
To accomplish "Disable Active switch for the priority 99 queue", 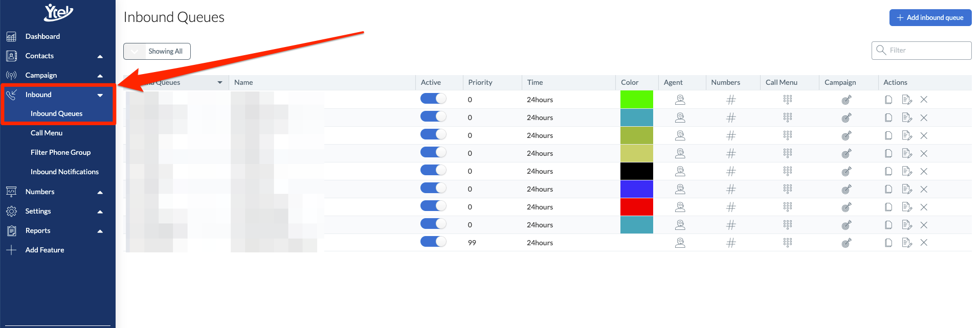I will click(433, 242).
